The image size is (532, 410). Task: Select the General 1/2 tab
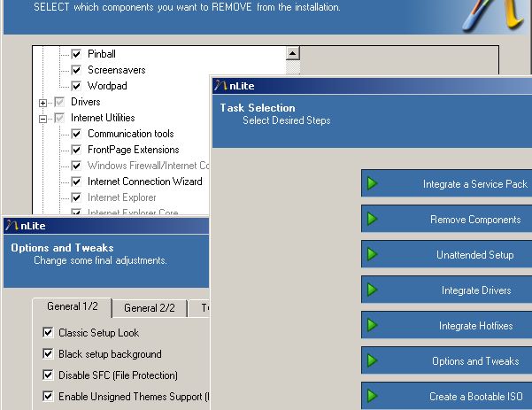pos(73,307)
